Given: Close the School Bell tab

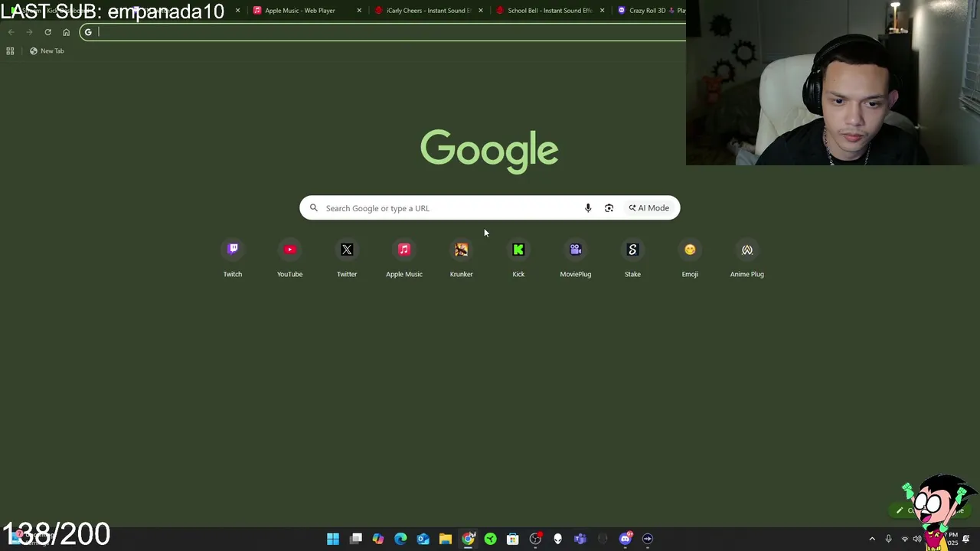Looking at the screenshot, I should point(602,11).
